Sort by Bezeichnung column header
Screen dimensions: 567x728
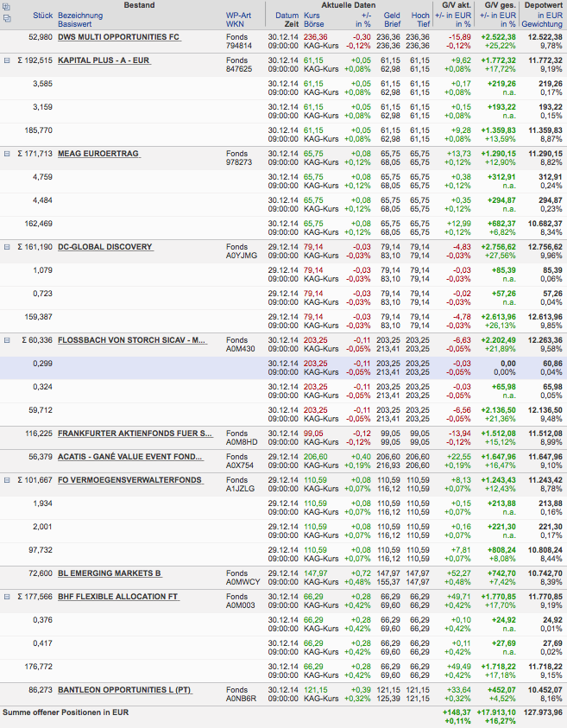click(80, 16)
